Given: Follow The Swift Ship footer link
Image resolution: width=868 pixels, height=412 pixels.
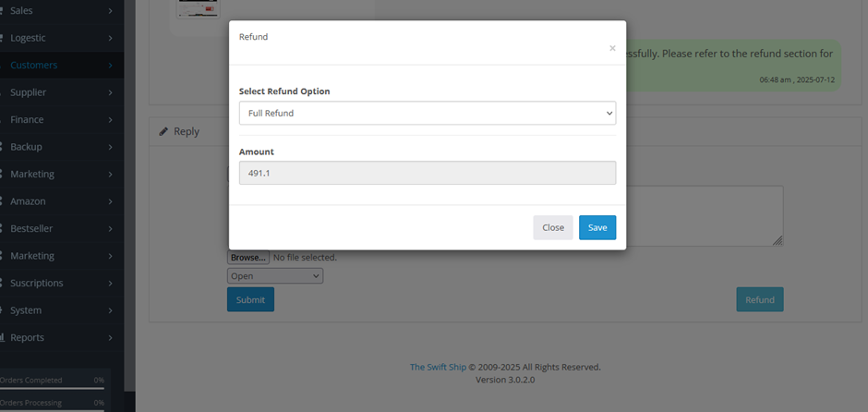Looking at the screenshot, I should click(438, 367).
